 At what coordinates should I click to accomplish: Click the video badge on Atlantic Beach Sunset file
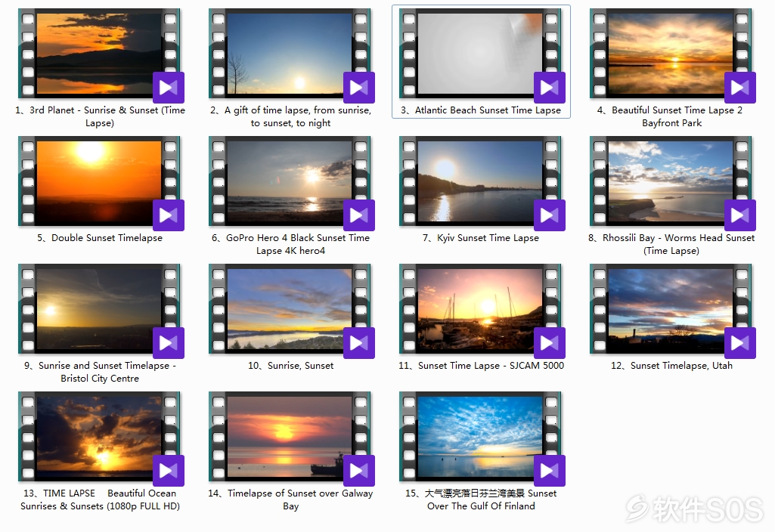(550, 88)
